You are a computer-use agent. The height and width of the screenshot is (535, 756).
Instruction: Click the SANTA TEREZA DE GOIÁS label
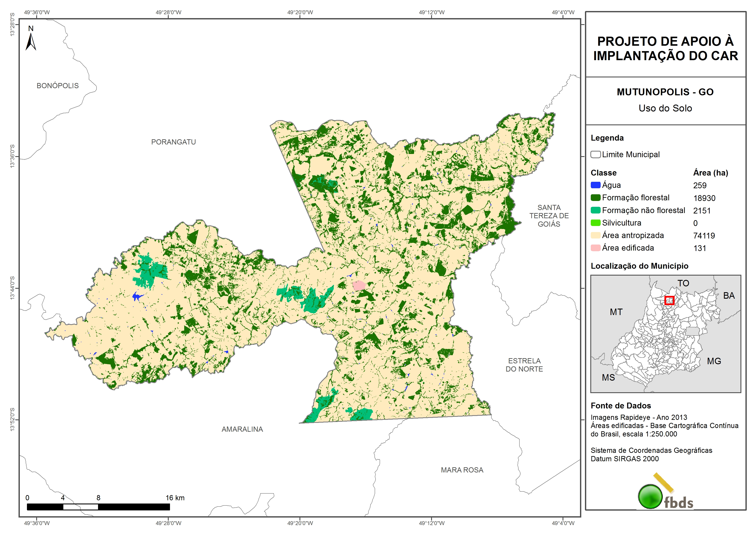click(549, 216)
